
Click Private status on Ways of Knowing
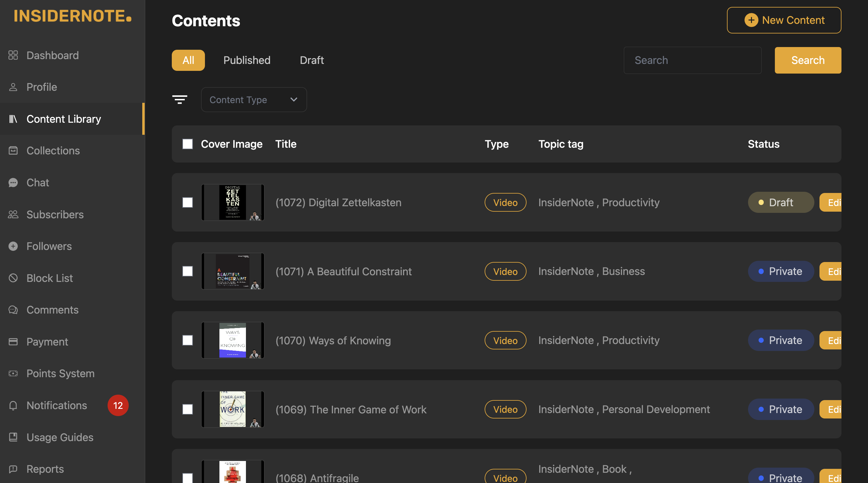[x=781, y=340]
